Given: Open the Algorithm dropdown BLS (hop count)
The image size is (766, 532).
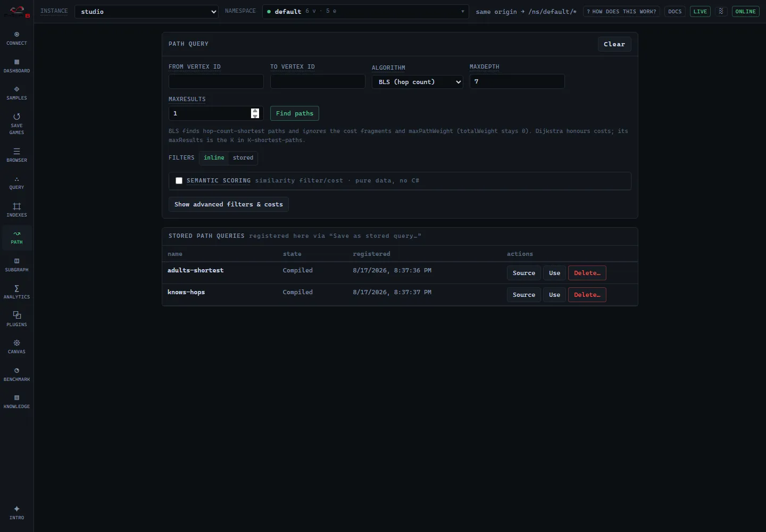Looking at the screenshot, I should tap(418, 82).
